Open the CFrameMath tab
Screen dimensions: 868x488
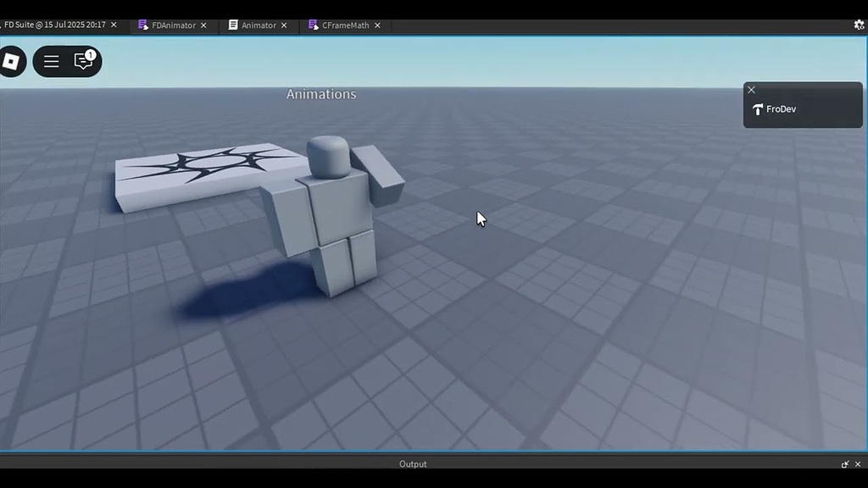tap(346, 25)
